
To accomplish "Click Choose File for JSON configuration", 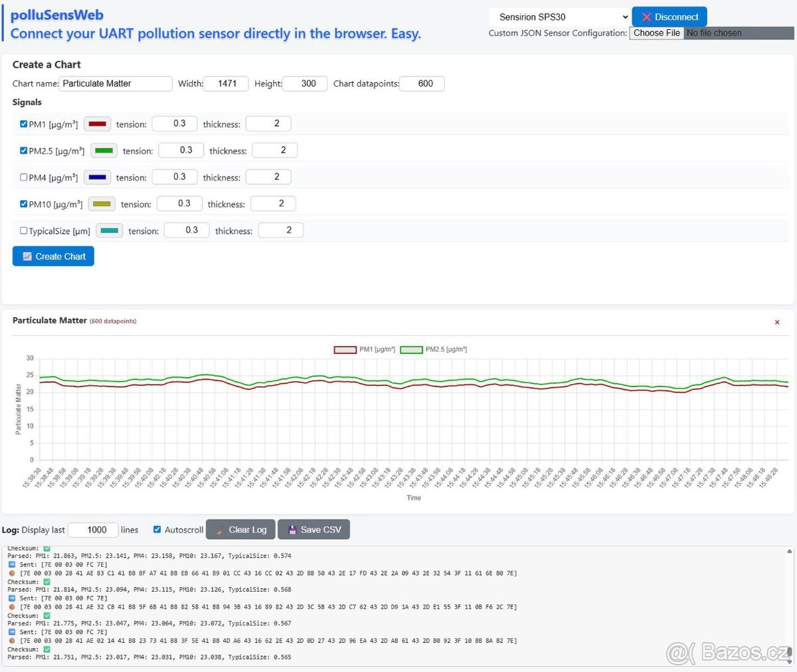I will 656,33.
